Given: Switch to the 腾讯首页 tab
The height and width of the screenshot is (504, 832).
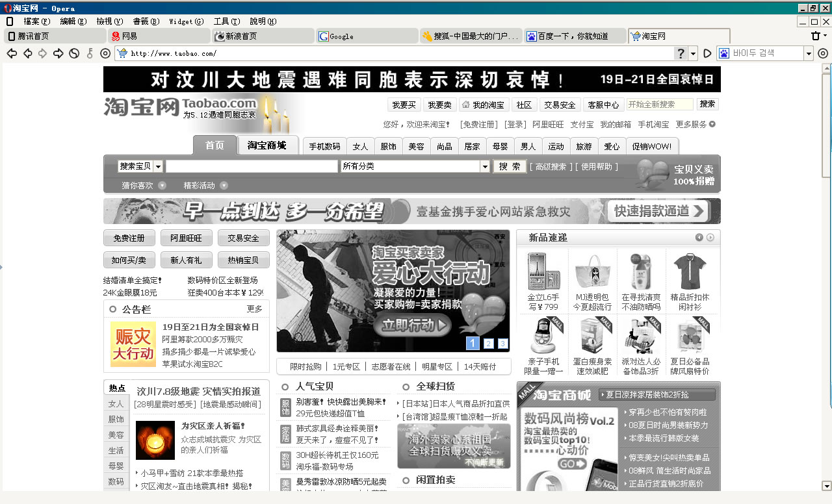Looking at the screenshot, I should [55, 36].
